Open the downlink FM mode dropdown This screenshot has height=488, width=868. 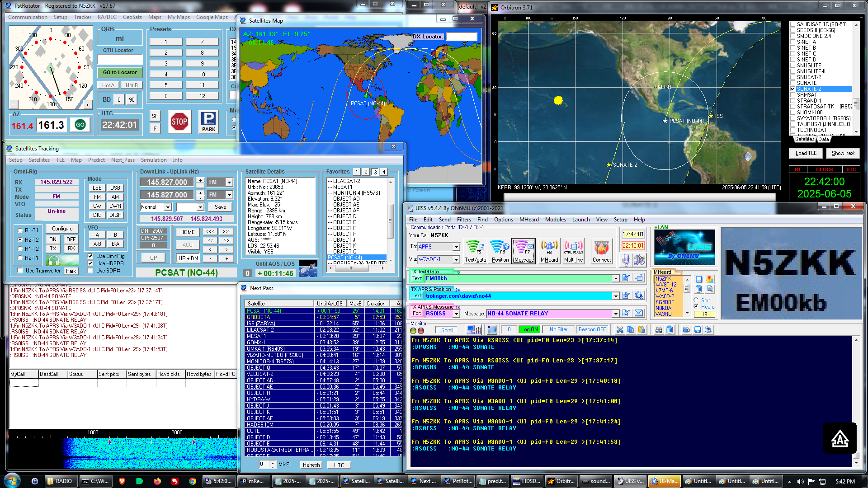point(229,182)
